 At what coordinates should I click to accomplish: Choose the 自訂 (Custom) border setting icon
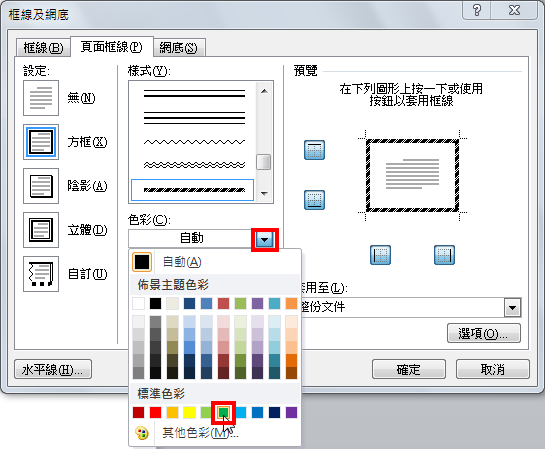[x=41, y=274]
